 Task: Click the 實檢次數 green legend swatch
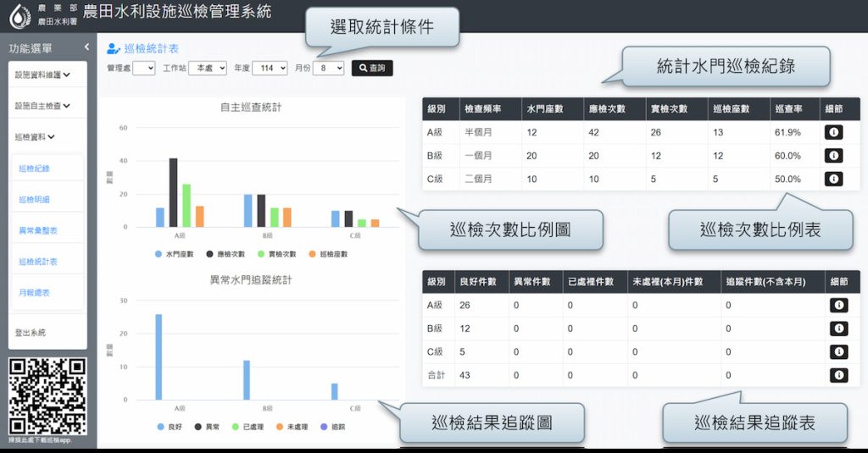261,254
